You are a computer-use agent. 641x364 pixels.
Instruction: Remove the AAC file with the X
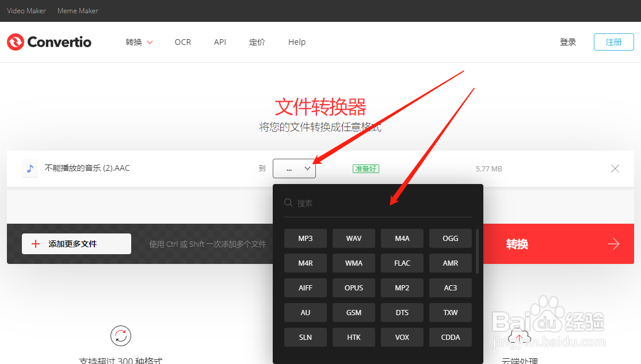click(x=615, y=168)
